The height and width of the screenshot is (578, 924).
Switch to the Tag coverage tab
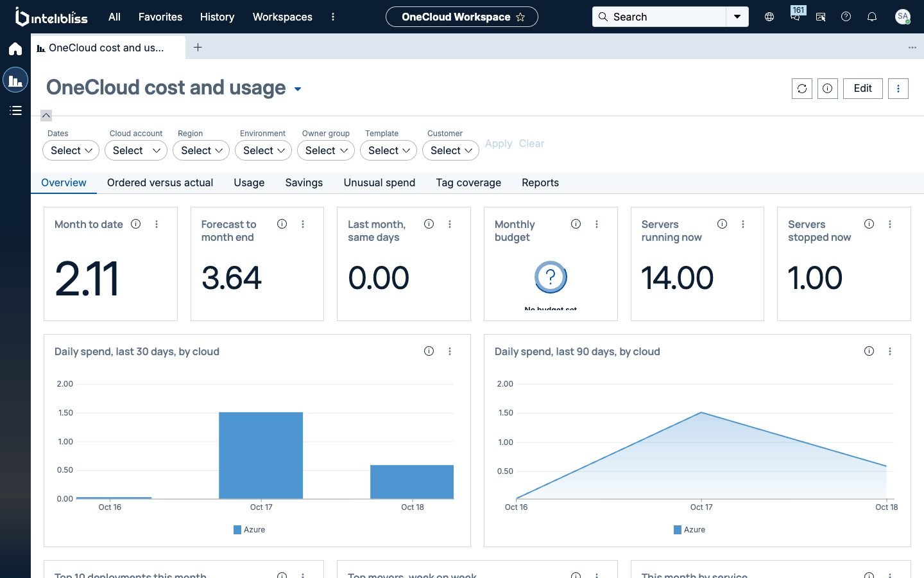tap(468, 183)
